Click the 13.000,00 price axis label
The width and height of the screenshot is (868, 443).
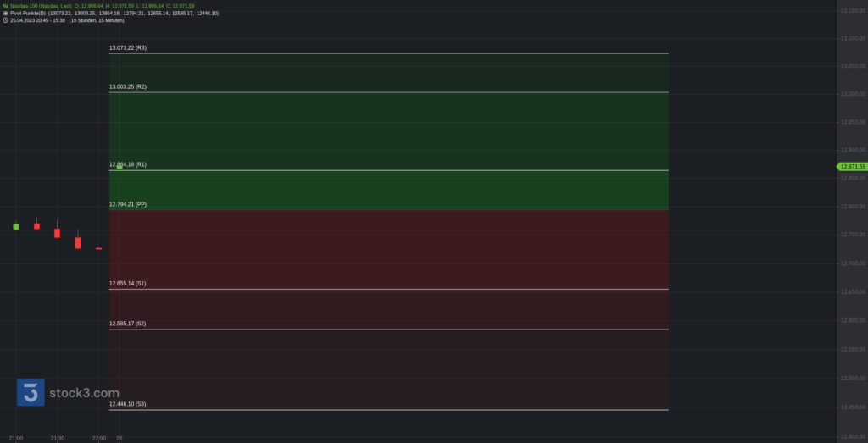tap(853, 94)
